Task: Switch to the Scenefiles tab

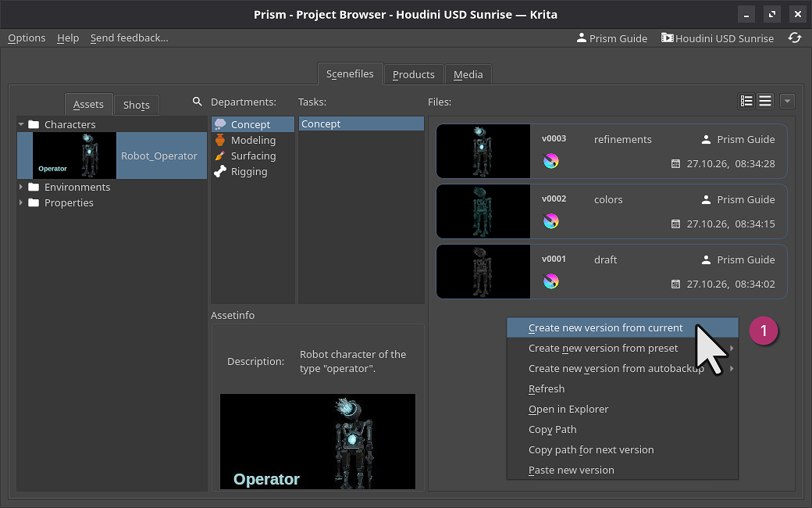Action: pyautogui.click(x=350, y=73)
